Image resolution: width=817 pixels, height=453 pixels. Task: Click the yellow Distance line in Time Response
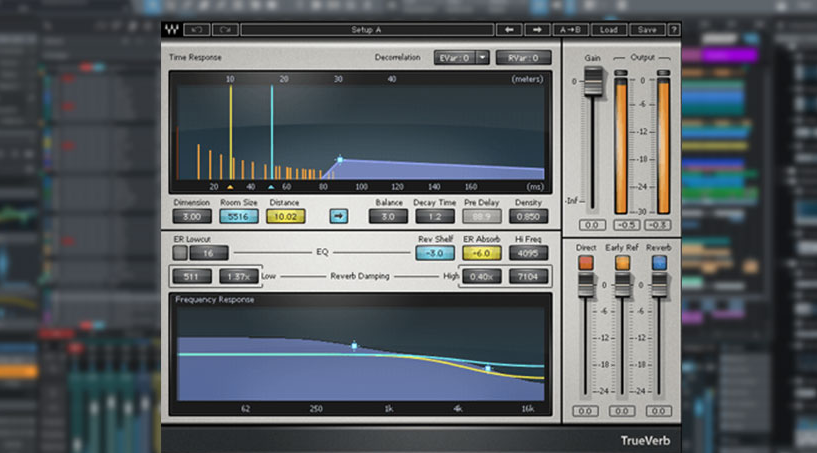coord(231,133)
